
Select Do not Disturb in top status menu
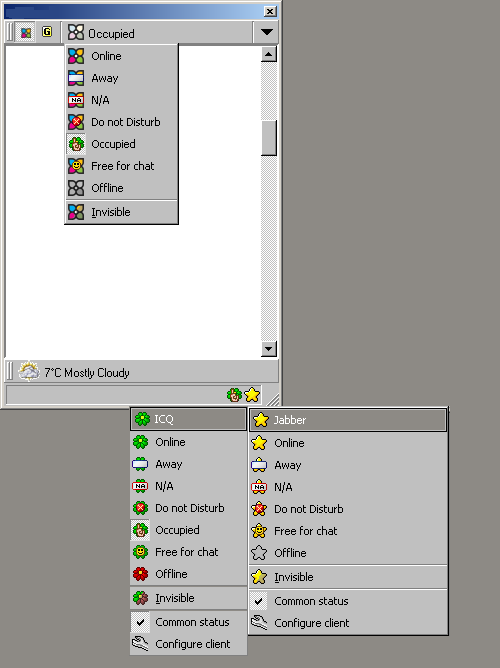pos(121,122)
